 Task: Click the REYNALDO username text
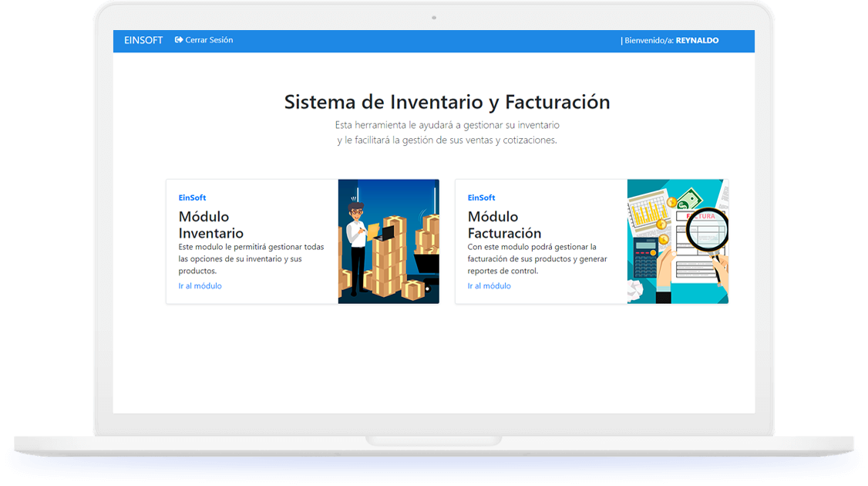tap(697, 40)
